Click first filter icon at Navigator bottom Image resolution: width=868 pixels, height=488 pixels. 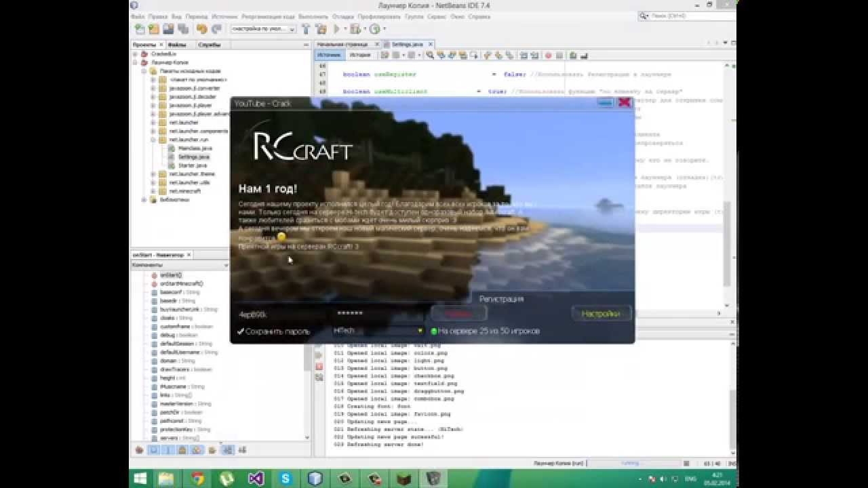click(x=139, y=449)
